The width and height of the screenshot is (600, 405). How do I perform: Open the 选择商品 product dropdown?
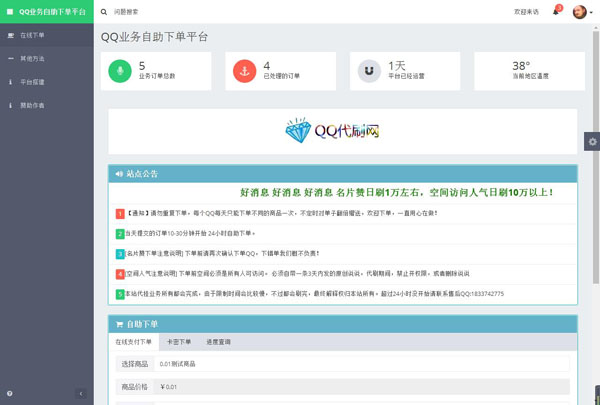[362, 364]
